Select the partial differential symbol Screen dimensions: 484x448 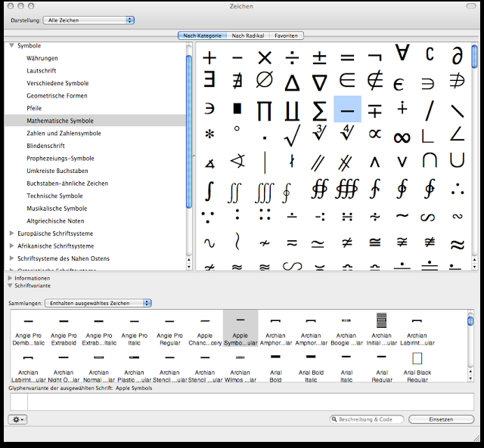(456, 56)
